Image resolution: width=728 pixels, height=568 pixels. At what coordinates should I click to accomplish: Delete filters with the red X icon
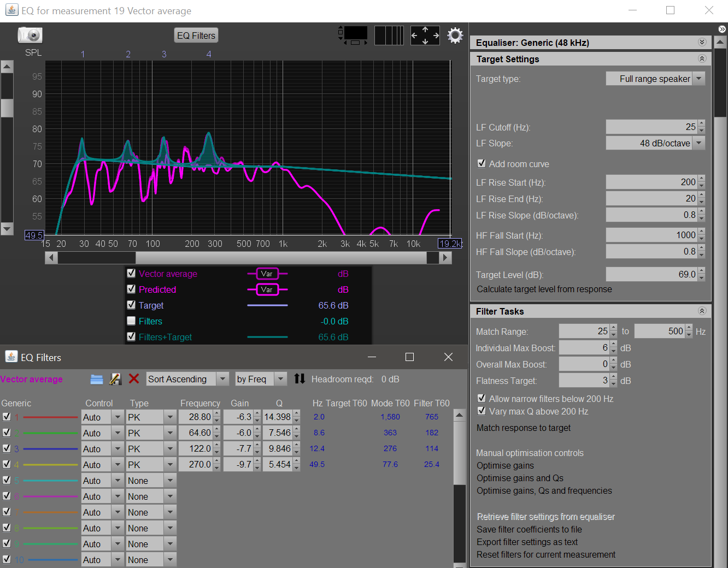[x=134, y=378]
